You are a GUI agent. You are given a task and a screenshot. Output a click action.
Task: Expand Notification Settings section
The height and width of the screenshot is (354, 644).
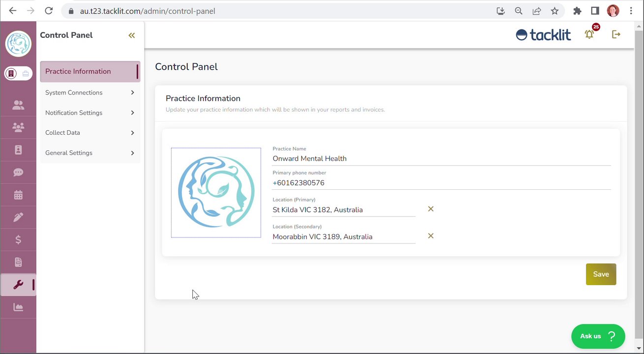90,113
